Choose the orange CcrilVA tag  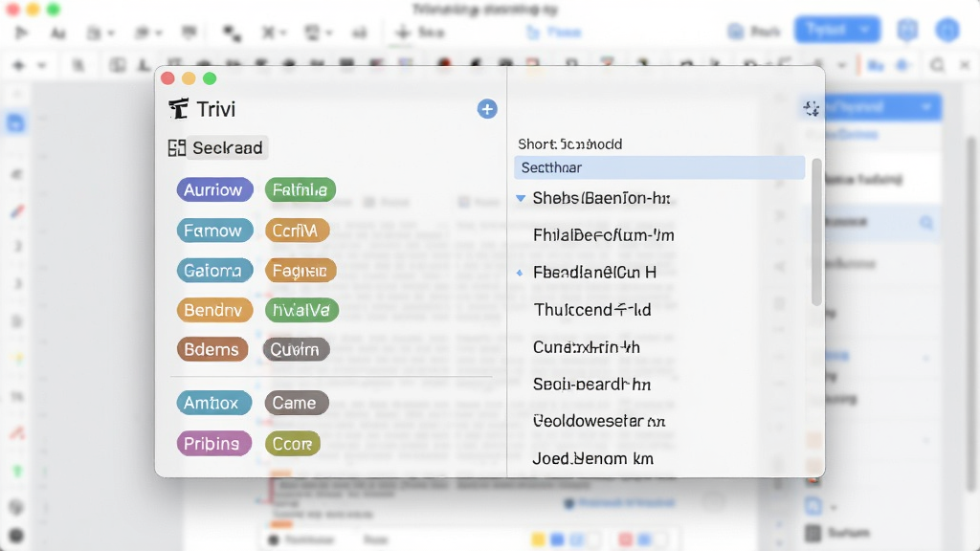[x=297, y=231]
